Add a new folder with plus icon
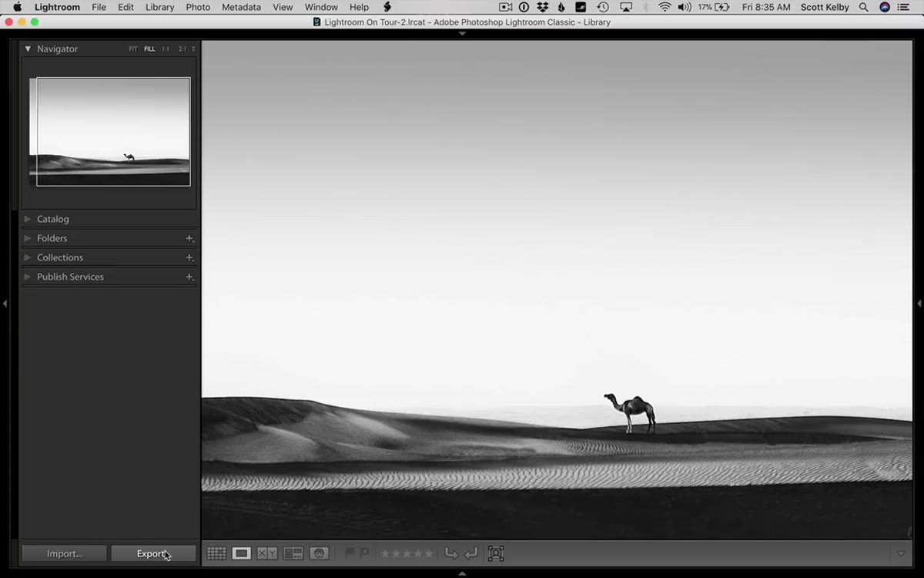924x578 pixels. point(189,238)
